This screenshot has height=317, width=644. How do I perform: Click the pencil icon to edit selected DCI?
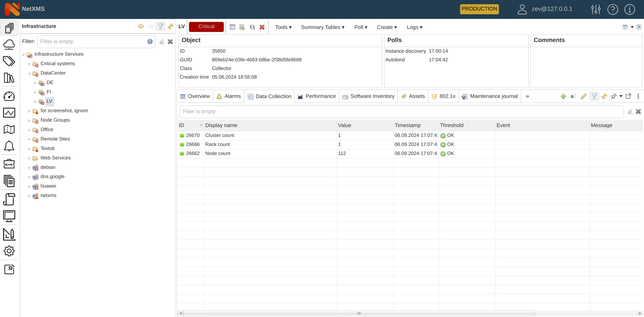[583, 96]
